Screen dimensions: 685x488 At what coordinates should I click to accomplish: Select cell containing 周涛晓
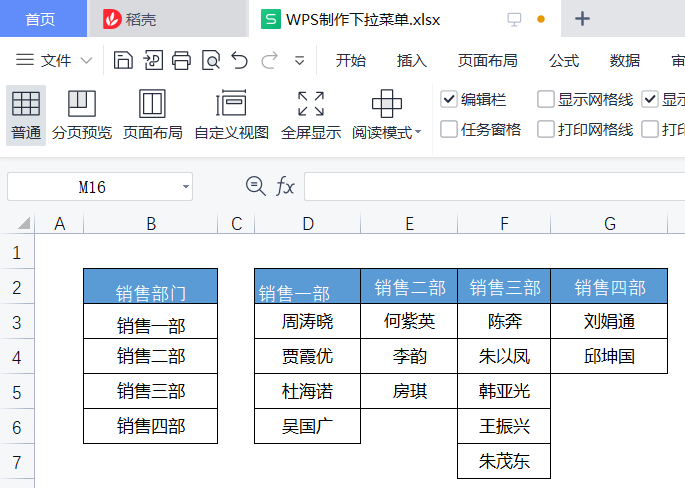click(308, 321)
